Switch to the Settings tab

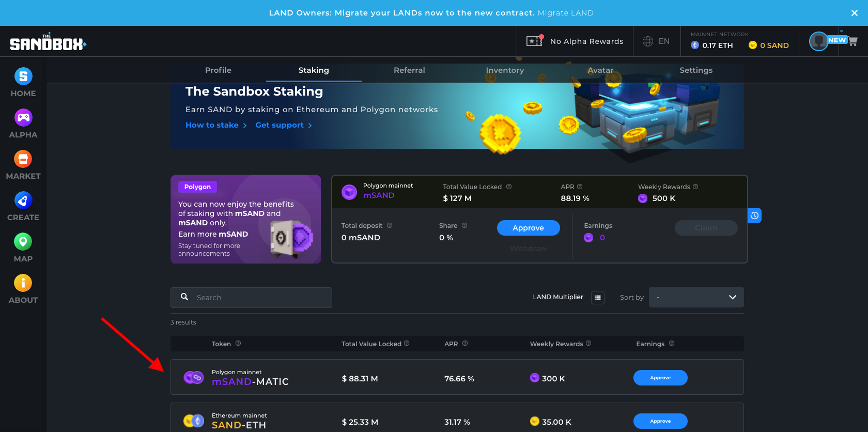pos(696,70)
